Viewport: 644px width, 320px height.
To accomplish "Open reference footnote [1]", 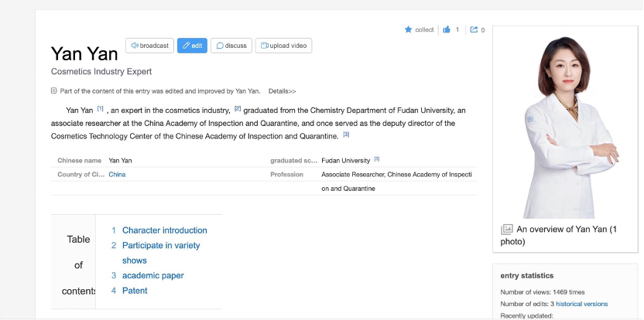I will [x=101, y=109].
